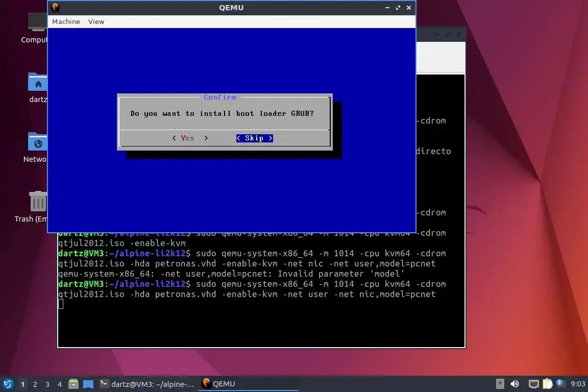Screen dimensions: 588x392
Task: Click the Confirm dialog question text
Action: (x=222, y=113)
